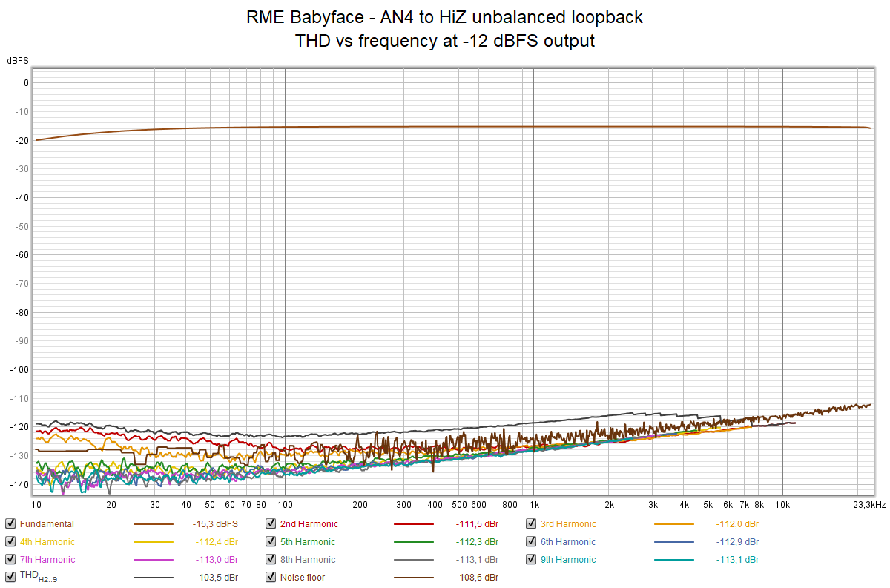Disable the Noise floor checkbox
Image resolution: width=890 pixels, height=588 pixels.
271,577
